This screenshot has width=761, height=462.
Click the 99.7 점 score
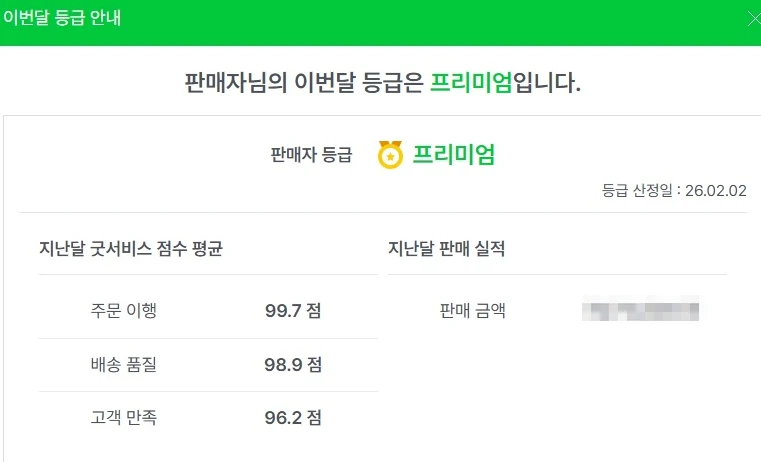(292, 310)
